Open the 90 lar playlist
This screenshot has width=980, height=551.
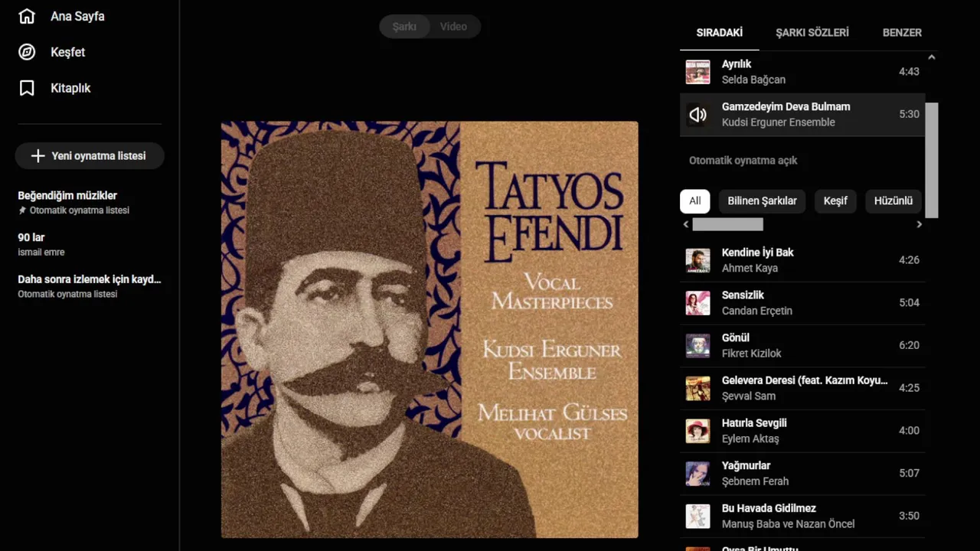(31, 238)
